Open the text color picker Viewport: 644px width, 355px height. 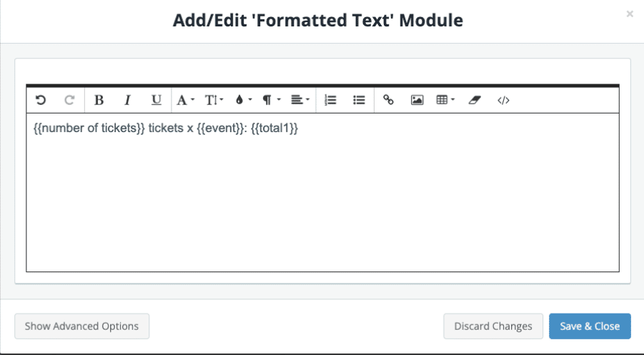tap(243, 100)
